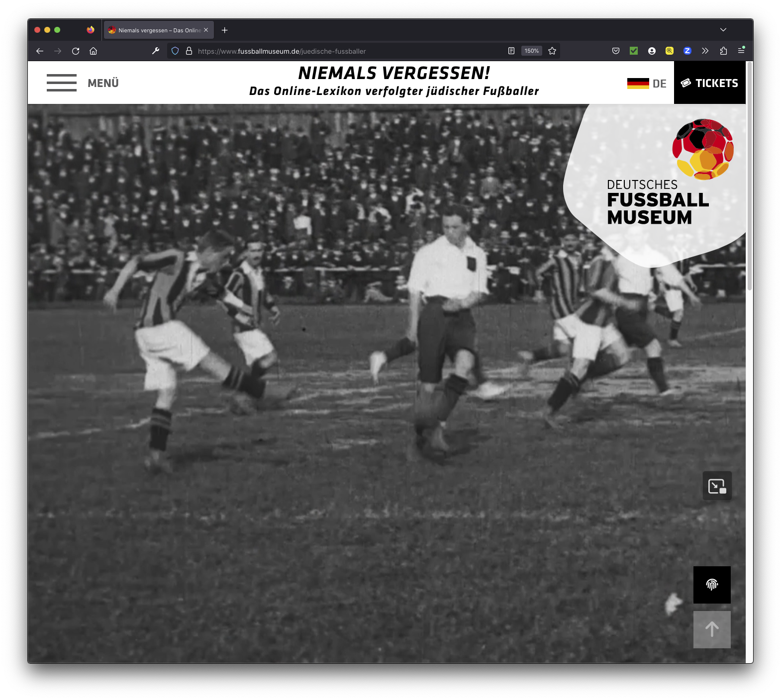The width and height of the screenshot is (781, 700).
Task: Click the Online-Lexikon subtitle text
Action: (x=394, y=91)
